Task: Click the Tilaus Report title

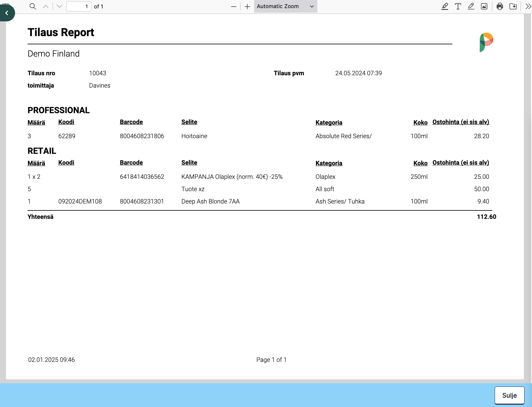Action: pos(61,32)
